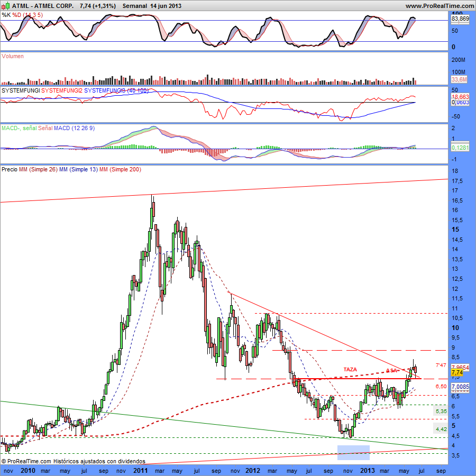Select the %D (14 3 5) label
The height and width of the screenshot is (476, 476).
pyautogui.click(x=28, y=15)
